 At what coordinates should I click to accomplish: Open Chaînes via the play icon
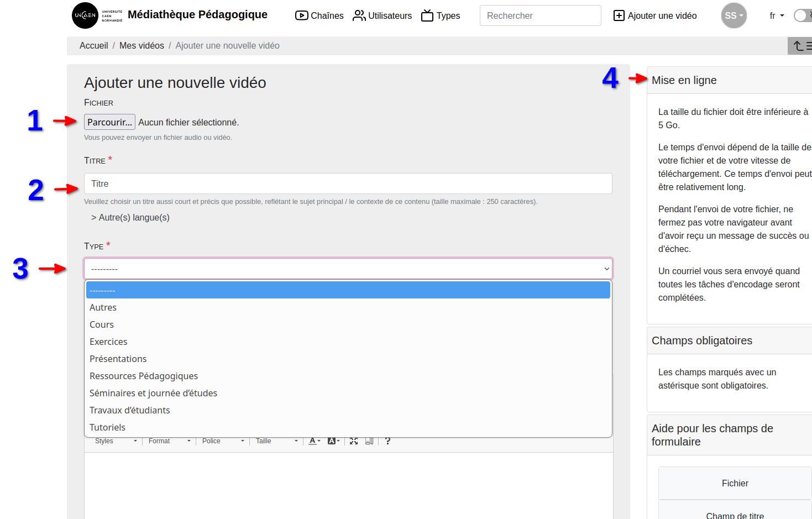[301, 15]
